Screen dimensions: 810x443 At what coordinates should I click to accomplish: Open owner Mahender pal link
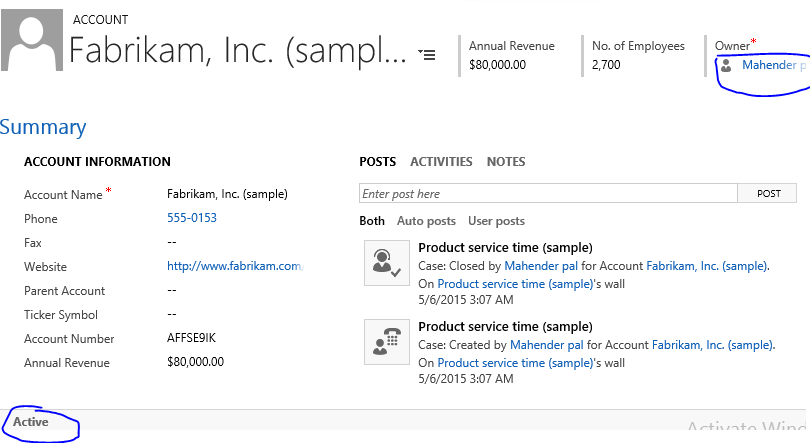point(772,65)
